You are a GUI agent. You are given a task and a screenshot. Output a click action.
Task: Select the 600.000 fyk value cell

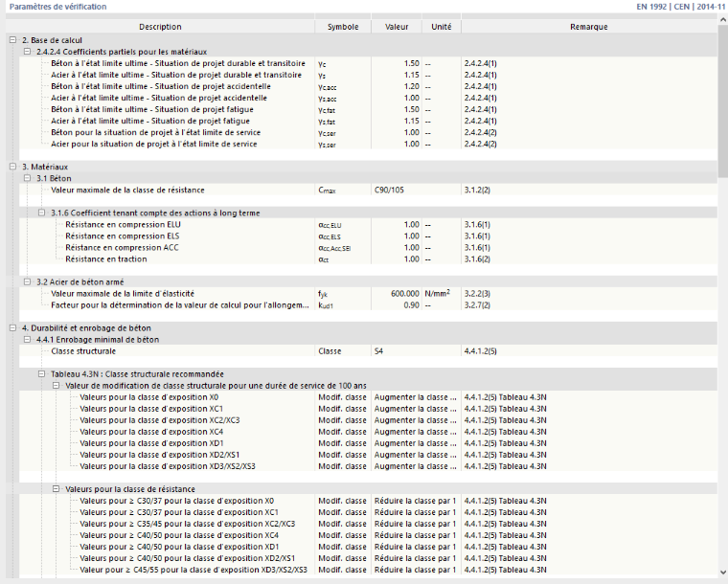[397, 294]
